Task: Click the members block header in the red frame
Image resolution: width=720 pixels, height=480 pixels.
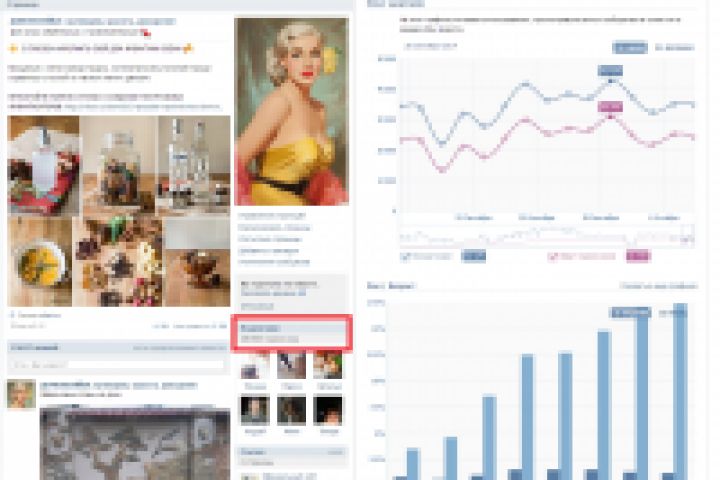Action: coord(292,328)
